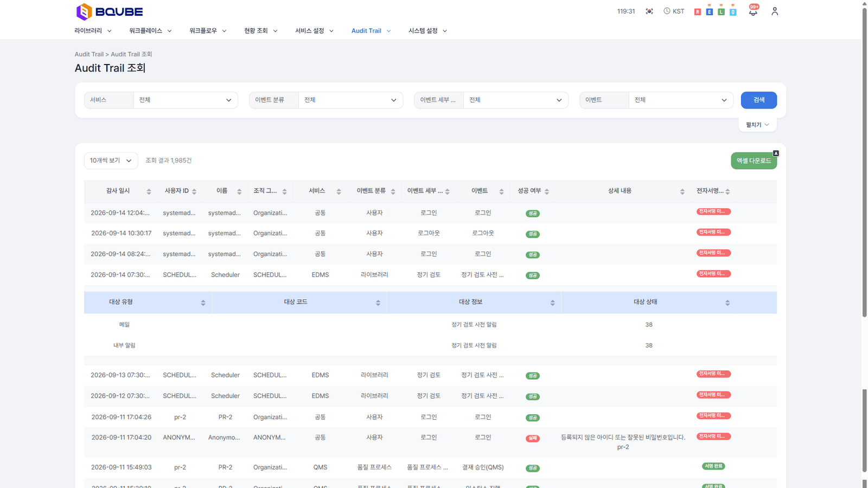
Task: Select the 2026-09-14 10:30:17 row
Action: point(430,233)
